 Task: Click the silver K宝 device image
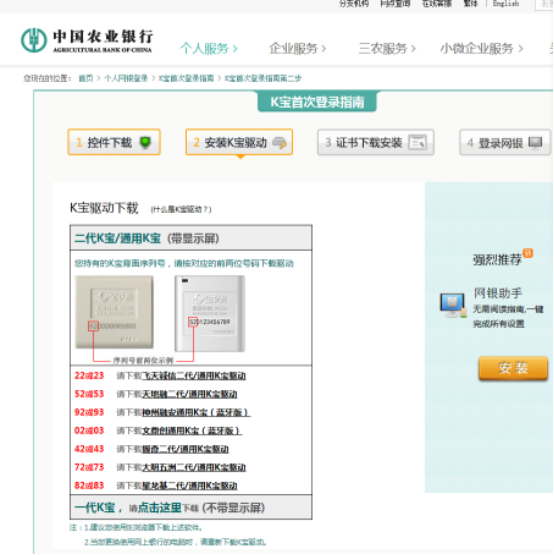pos(210,314)
